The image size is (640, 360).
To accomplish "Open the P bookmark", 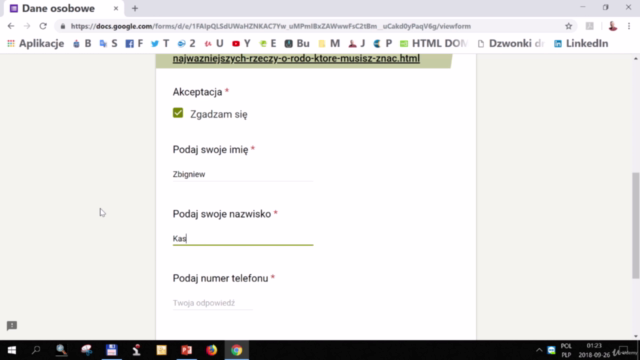I will pos(382,43).
